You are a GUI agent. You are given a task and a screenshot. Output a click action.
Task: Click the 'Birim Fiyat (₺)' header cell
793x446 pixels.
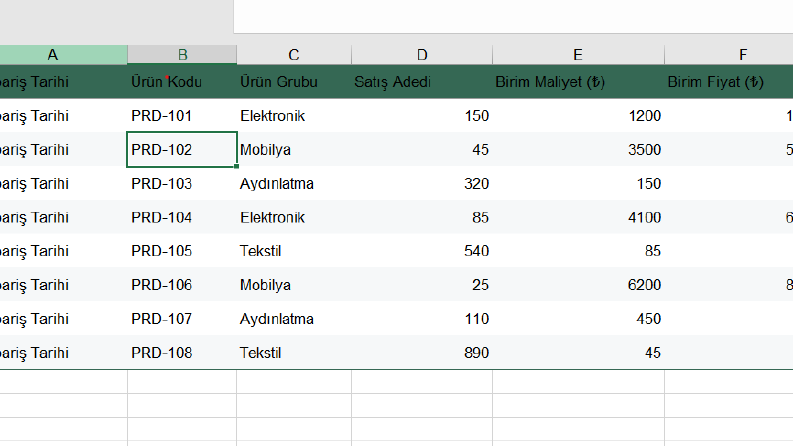pos(729,81)
